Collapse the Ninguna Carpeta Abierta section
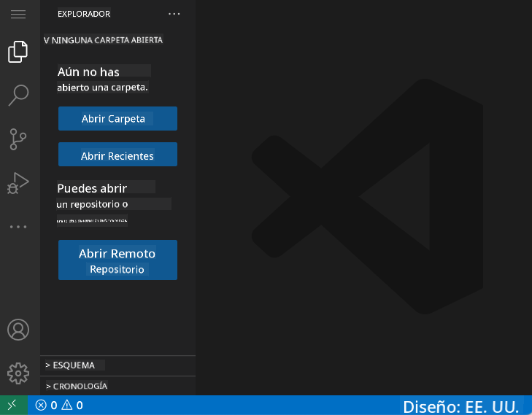Viewport: 532px width, 415px height. pos(103,40)
